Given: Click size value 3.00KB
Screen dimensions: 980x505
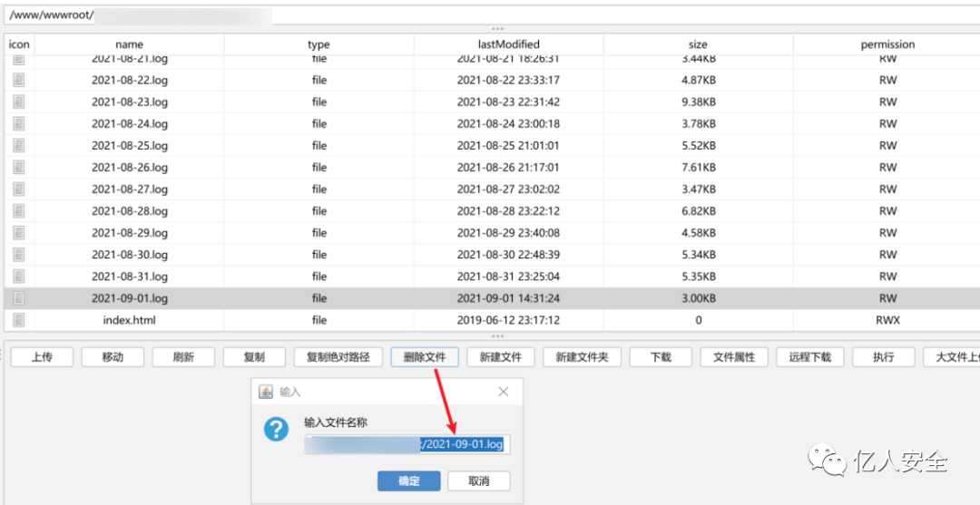Looking at the screenshot, I should click(x=698, y=298).
